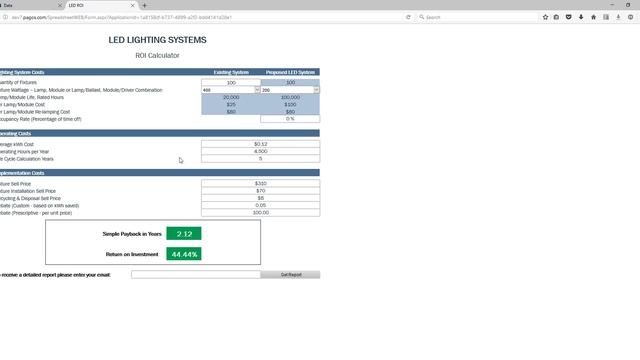
Task: Edit the Fixture Installation Sell Price $70 field
Action: pyautogui.click(x=260, y=191)
